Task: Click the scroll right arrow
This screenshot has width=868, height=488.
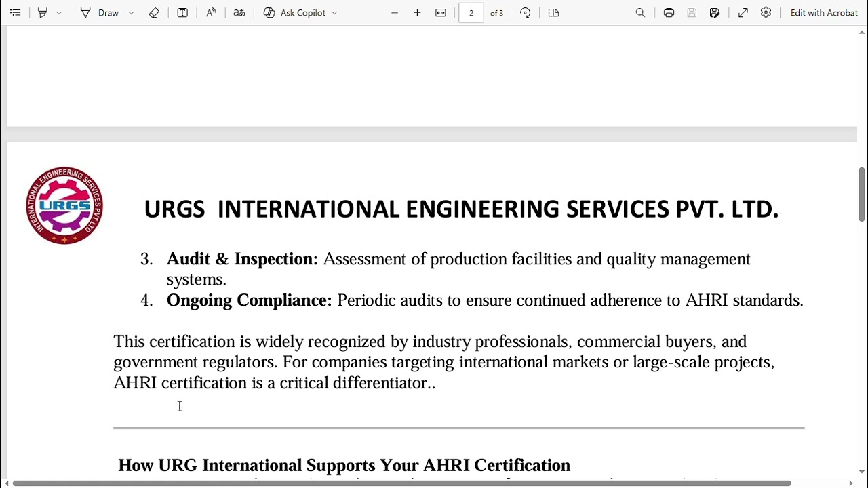Action: 851,483
